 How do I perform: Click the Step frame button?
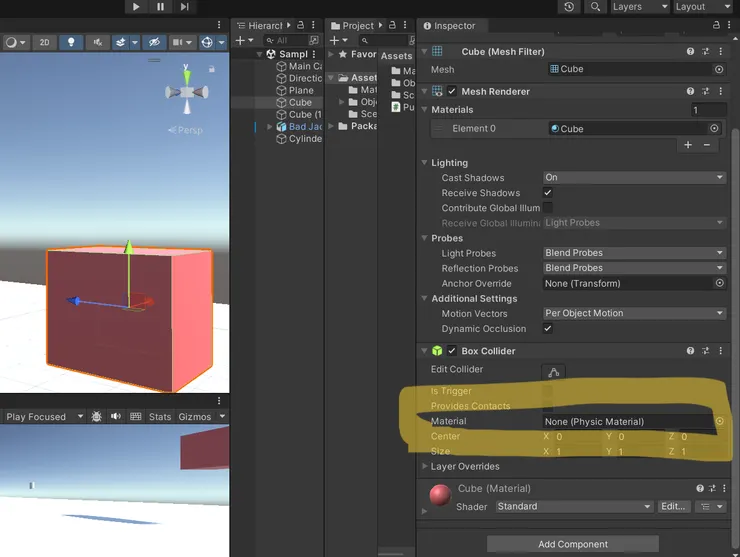(x=184, y=7)
